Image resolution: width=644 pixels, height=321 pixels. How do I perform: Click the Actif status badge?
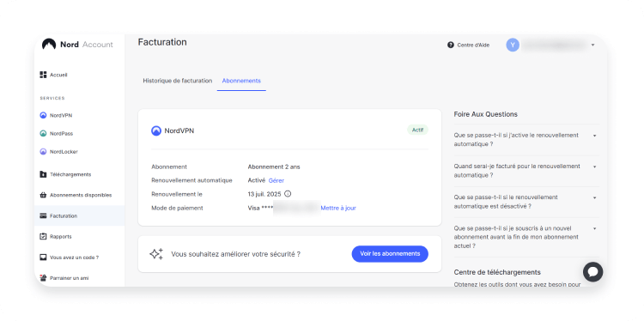pos(417,130)
